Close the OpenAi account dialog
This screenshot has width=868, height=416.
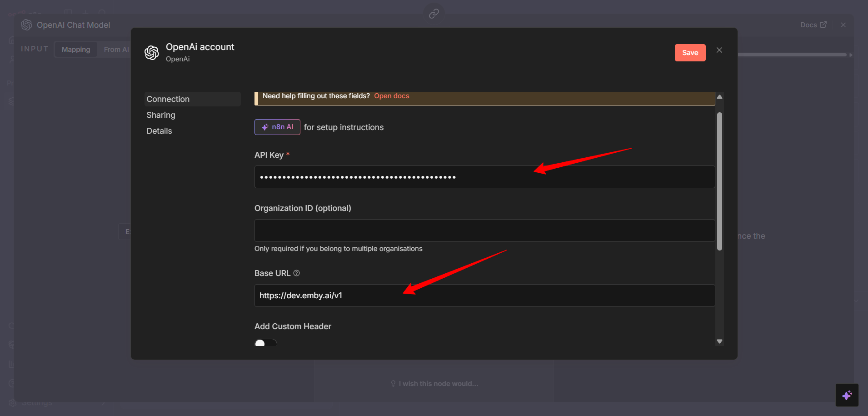719,50
